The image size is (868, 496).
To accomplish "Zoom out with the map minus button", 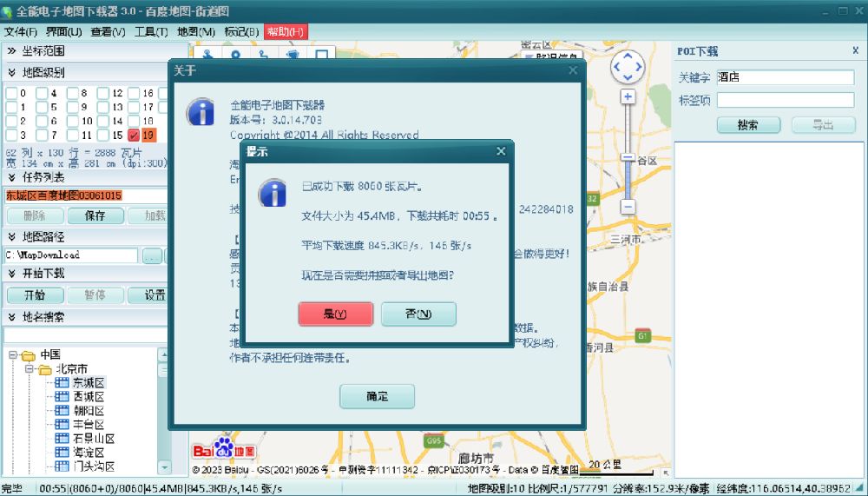I will [x=628, y=207].
